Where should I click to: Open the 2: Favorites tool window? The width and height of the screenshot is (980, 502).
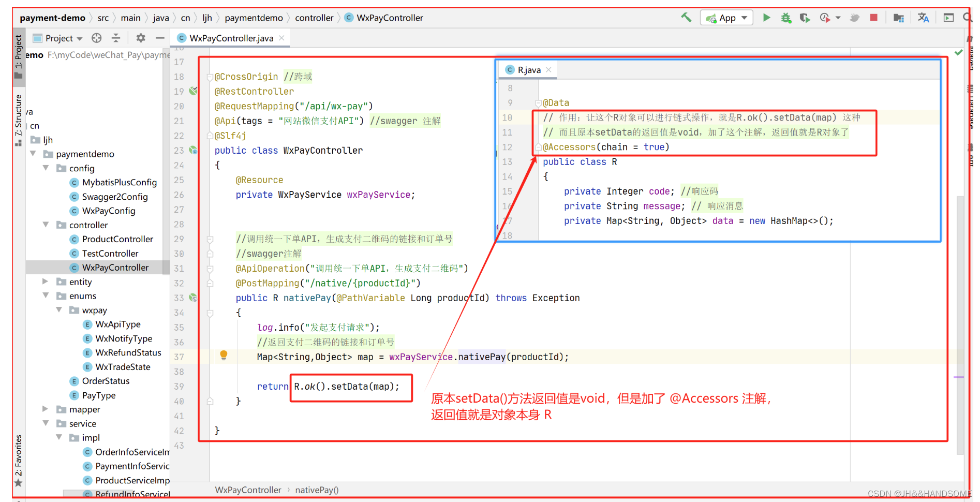pos(19,460)
